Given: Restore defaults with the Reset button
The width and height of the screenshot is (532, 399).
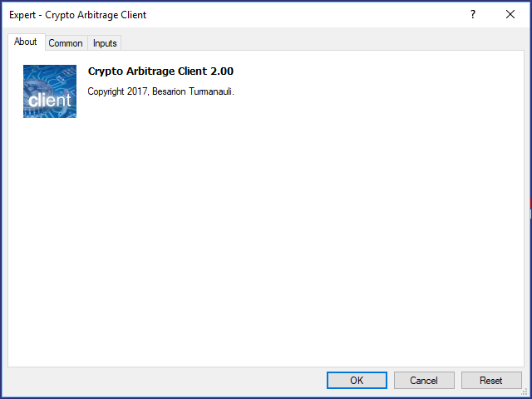Looking at the screenshot, I should (491, 381).
